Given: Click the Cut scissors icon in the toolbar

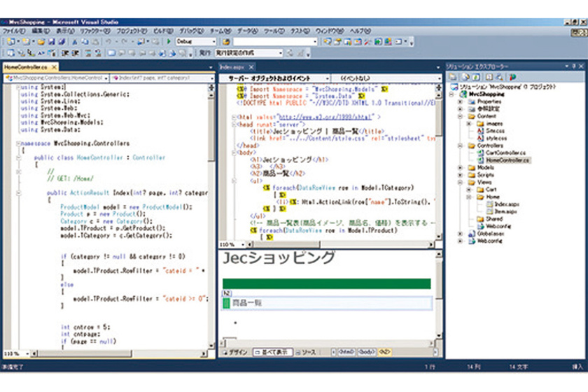Looking at the screenshot, I should tap(76, 41).
